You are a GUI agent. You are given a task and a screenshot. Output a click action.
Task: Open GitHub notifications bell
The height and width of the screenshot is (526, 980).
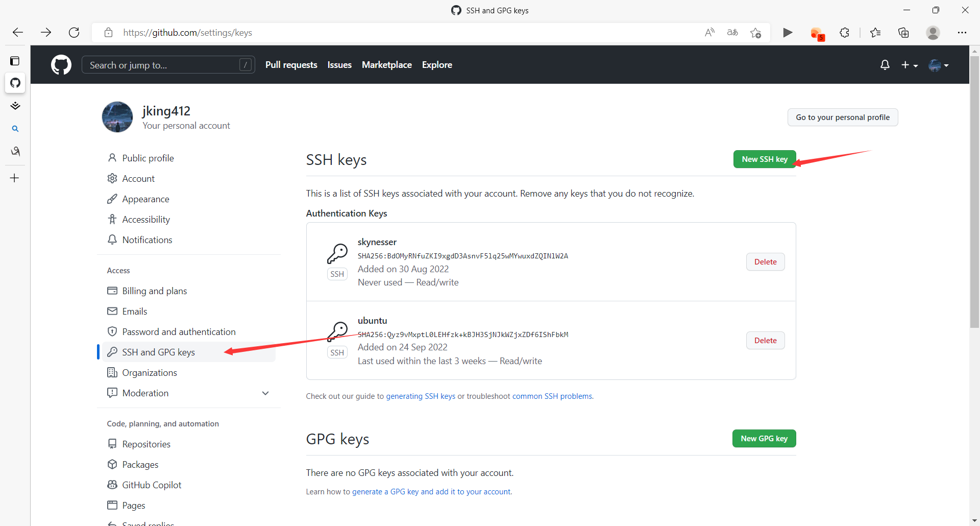pos(885,65)
